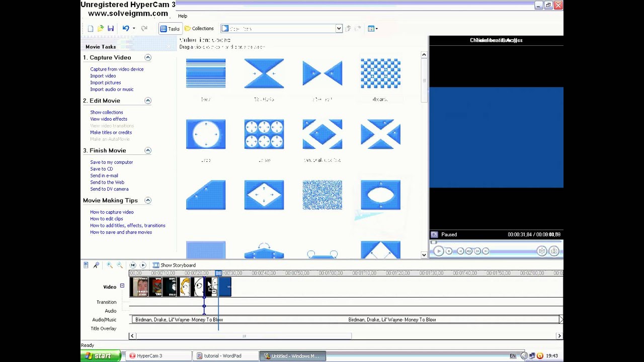This screenshot has width=644, height=362.
Task: Open the View video effects link
Action: coord(109,119)
